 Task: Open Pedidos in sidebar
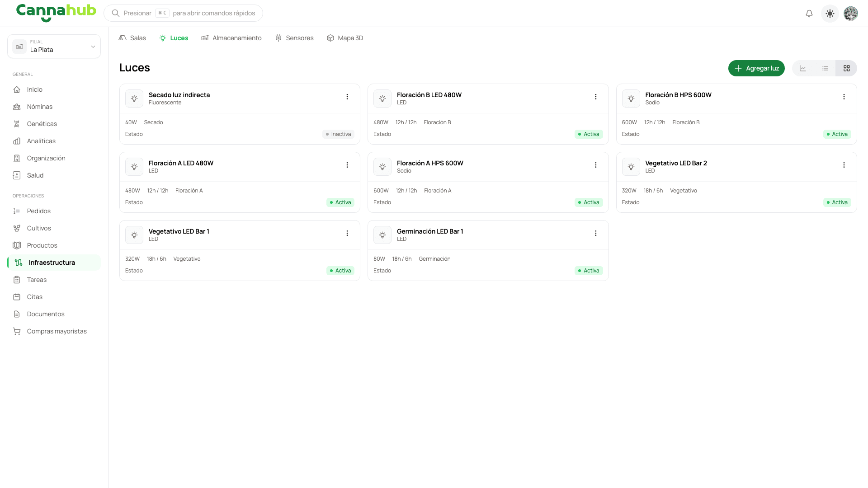[x=54, y=211]
